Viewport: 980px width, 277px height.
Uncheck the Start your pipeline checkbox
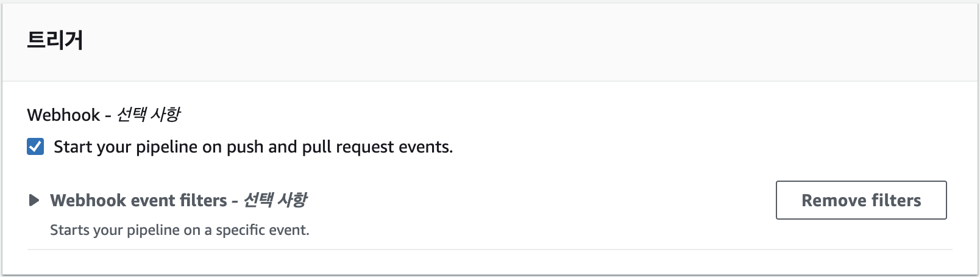tap(35, 147)
